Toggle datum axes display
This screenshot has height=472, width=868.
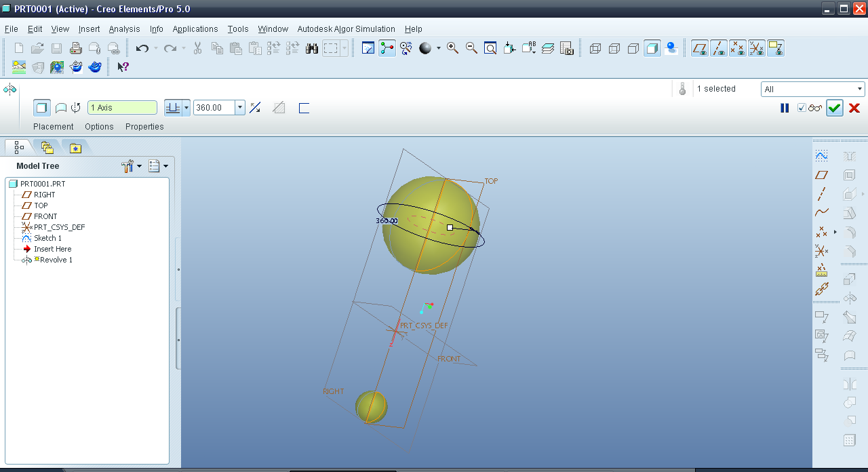click(718, 48)
